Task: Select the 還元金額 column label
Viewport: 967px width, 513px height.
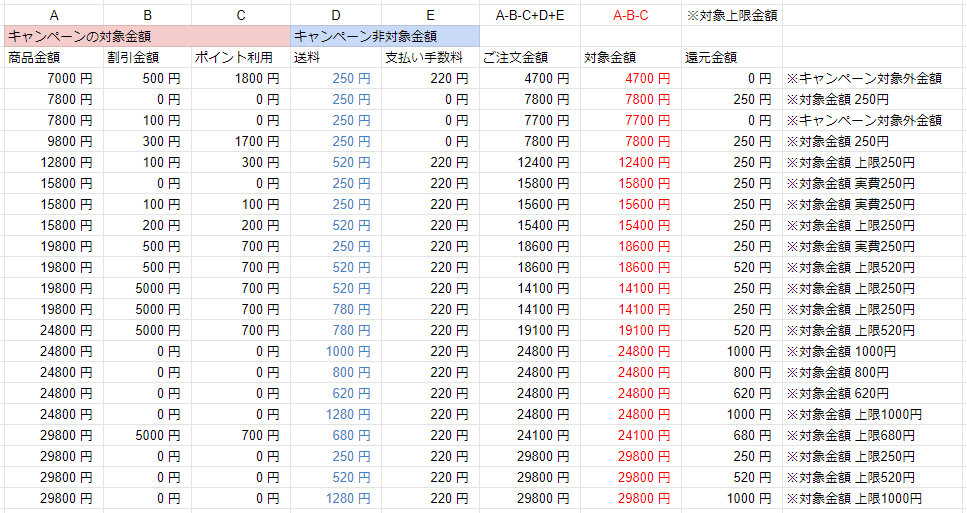Action: point(731,57)
